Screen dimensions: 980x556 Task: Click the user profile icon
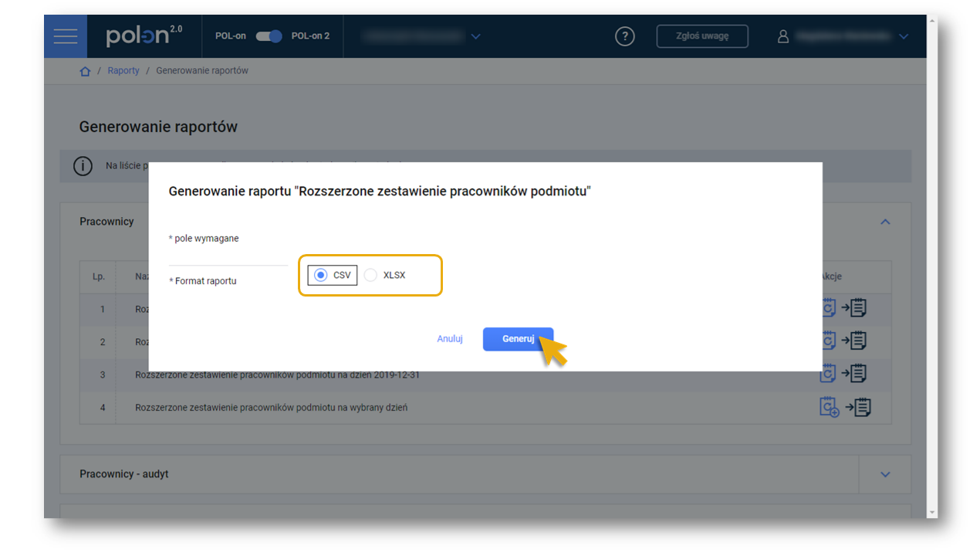783,36
